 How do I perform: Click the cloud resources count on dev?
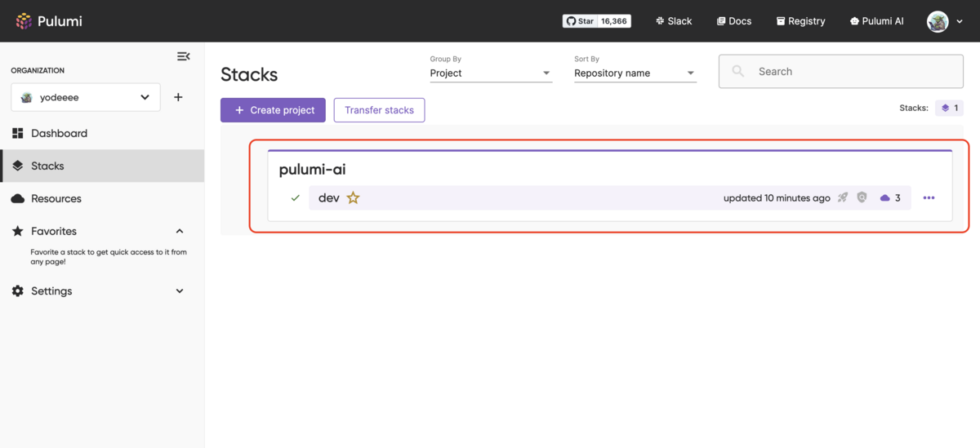coord(890,197)
